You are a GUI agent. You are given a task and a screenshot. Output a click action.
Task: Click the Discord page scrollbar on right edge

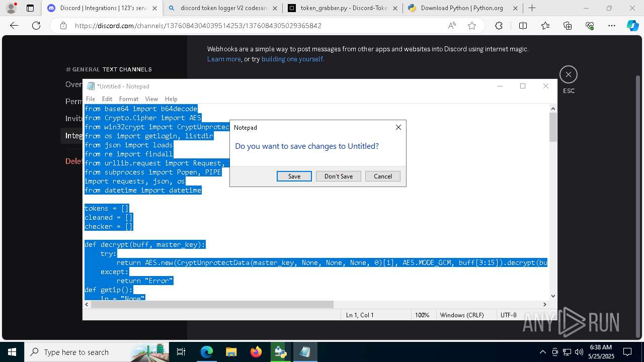click(638, 206)
